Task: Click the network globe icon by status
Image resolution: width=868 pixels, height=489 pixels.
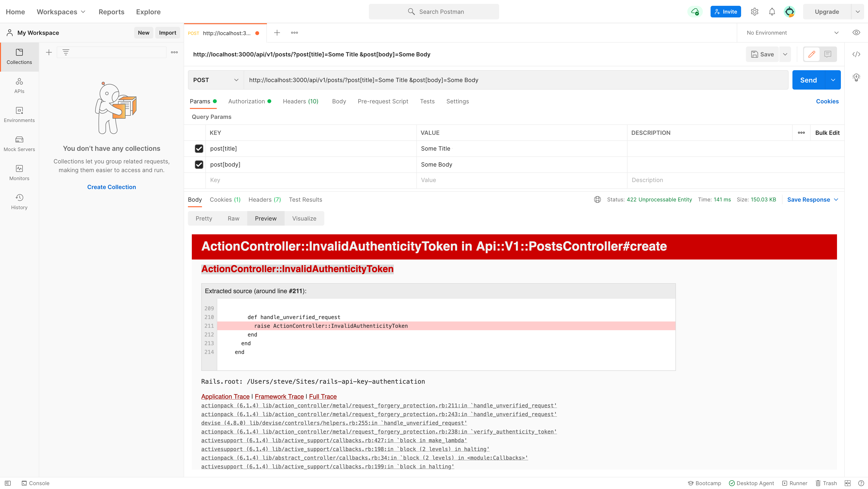Action: 597,200
